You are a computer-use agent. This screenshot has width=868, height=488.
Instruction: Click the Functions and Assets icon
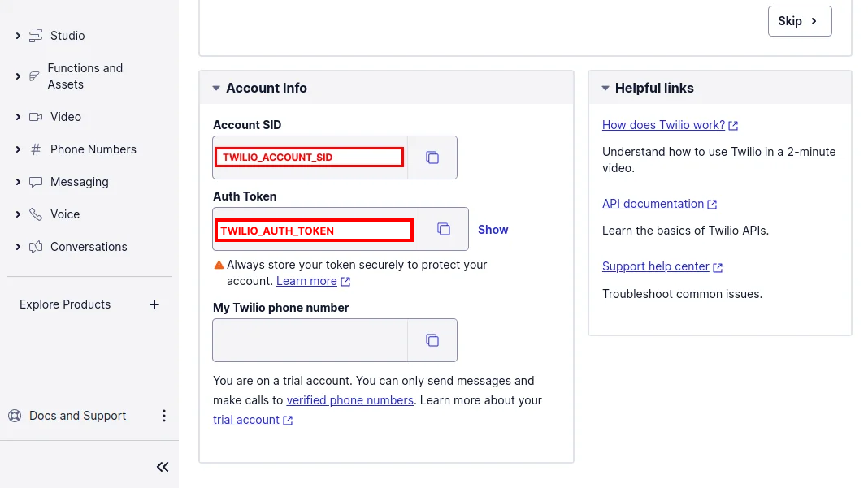coord(34,76)
